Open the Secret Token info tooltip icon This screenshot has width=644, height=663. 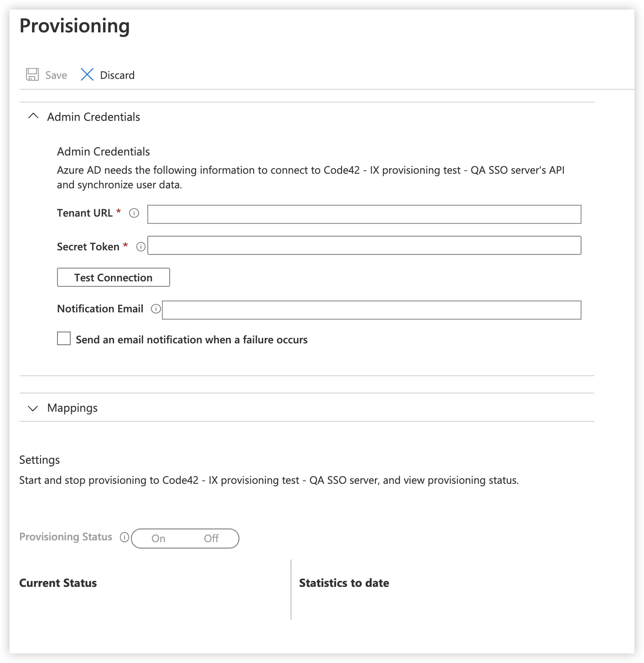141,247
